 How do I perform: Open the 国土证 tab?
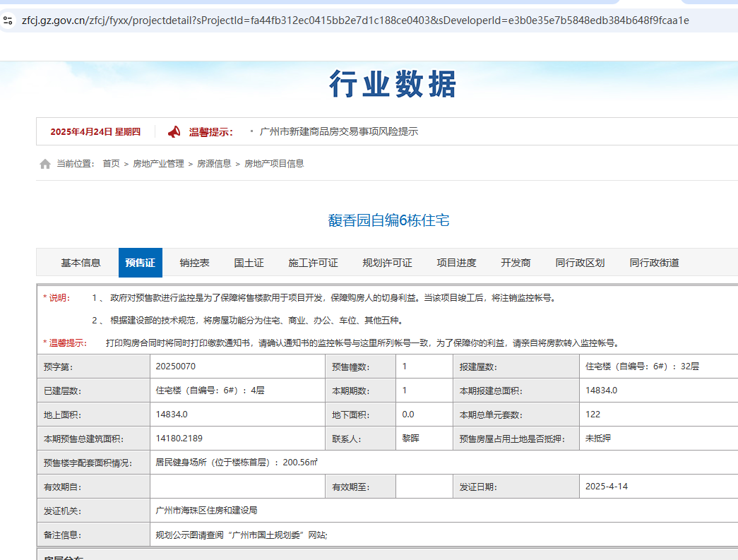click(249, 263)
